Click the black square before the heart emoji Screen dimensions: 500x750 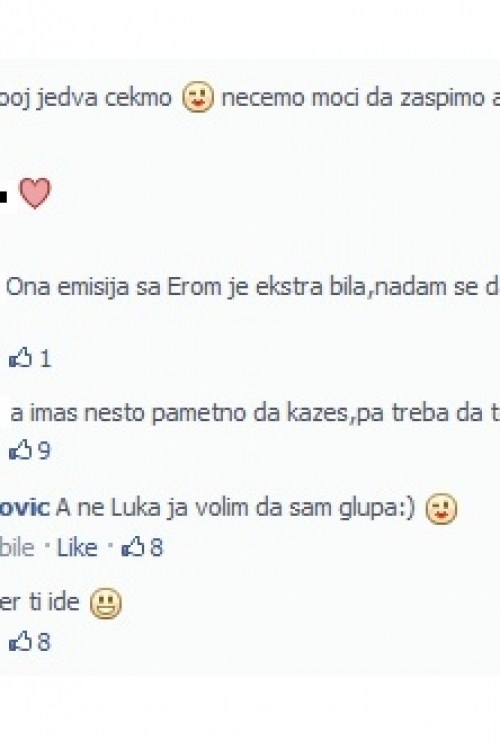click(3, 196)
